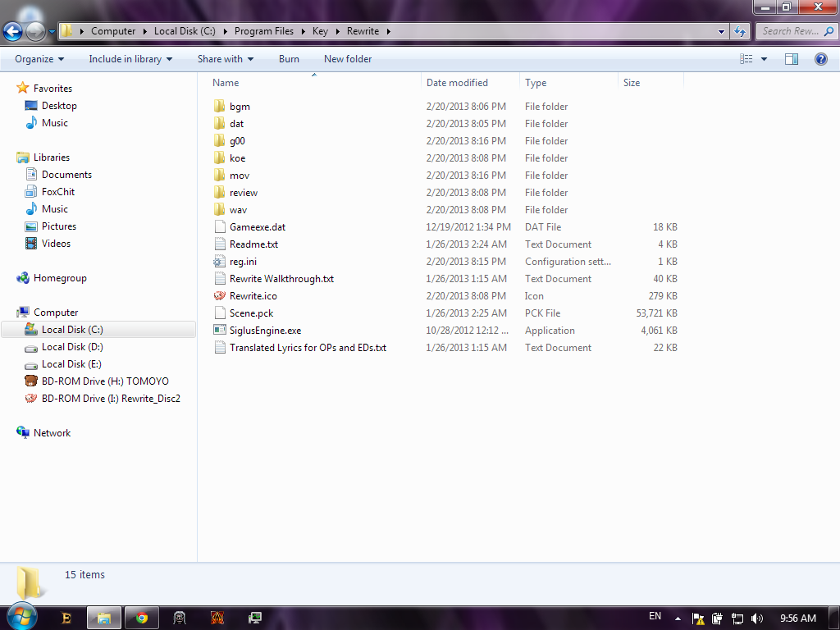Expand the Include in library dropdown
This screenshot has width=840, height=630.
tap(130, 59)
